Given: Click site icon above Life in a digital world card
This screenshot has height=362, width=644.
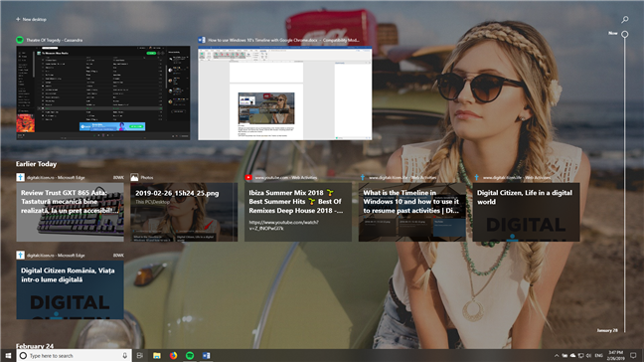Looking at the screenshot, I should 476,177.
